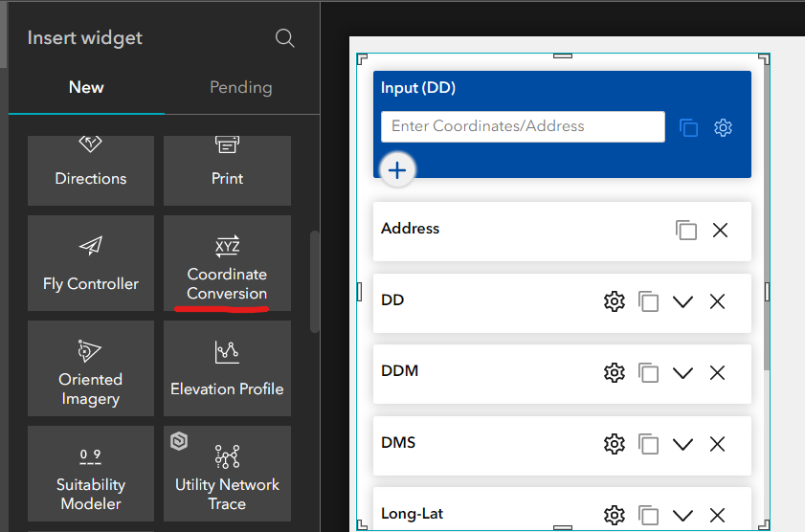Switch to the Pending tab
805x532 pixels.
[241, 87]
